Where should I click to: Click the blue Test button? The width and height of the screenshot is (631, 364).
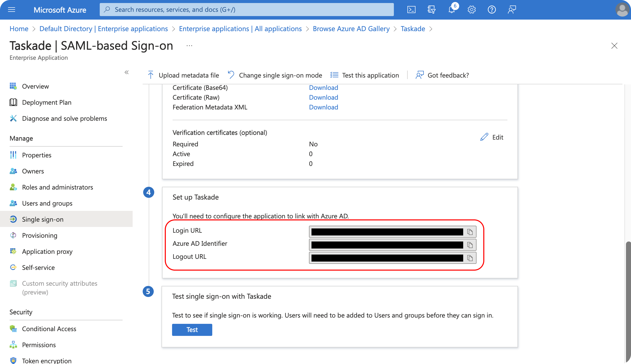[192, 330]
